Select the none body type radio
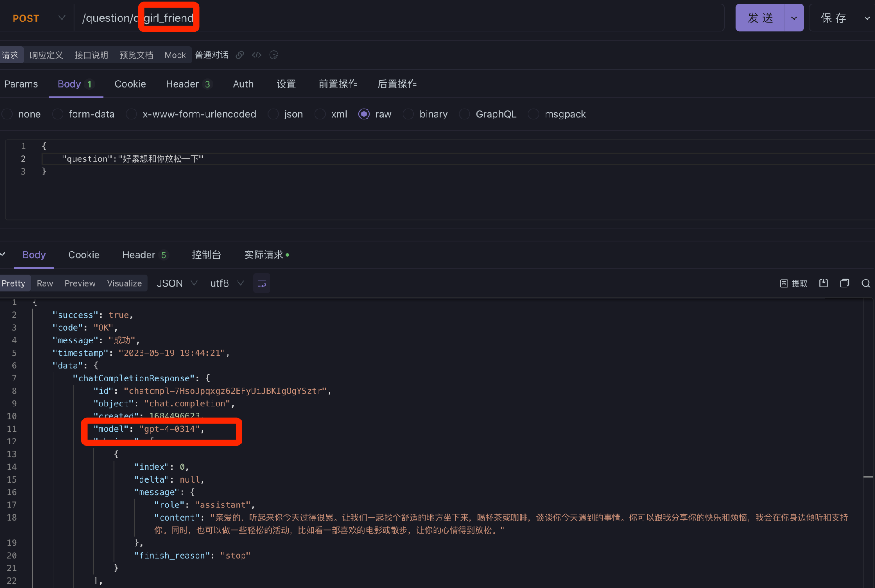This screenshot has width=875, height=588. pyautogui.click(x=7, y=114)
